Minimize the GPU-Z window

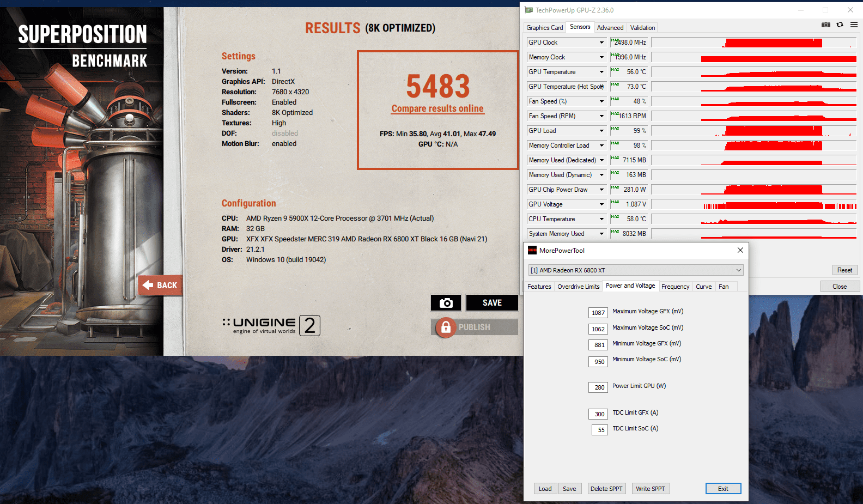click(x=801, y=10)
